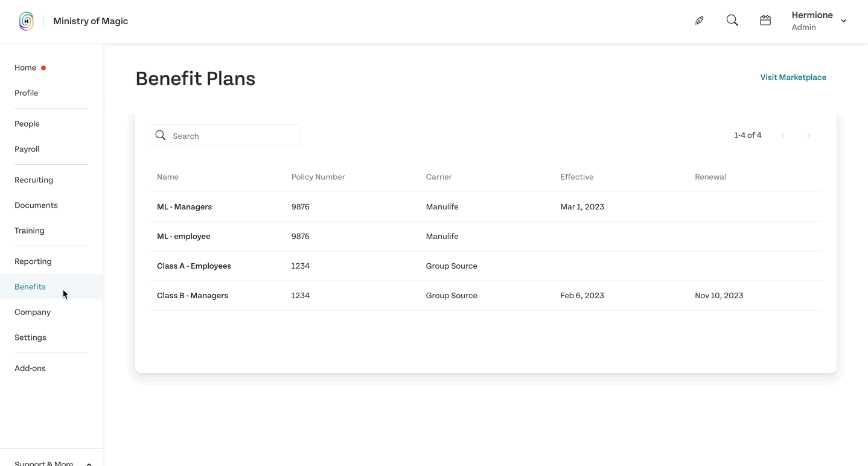Open the Recruiting section in the sidebar
The width and height of the screenshot is (868, 466).
click(33, 179)
